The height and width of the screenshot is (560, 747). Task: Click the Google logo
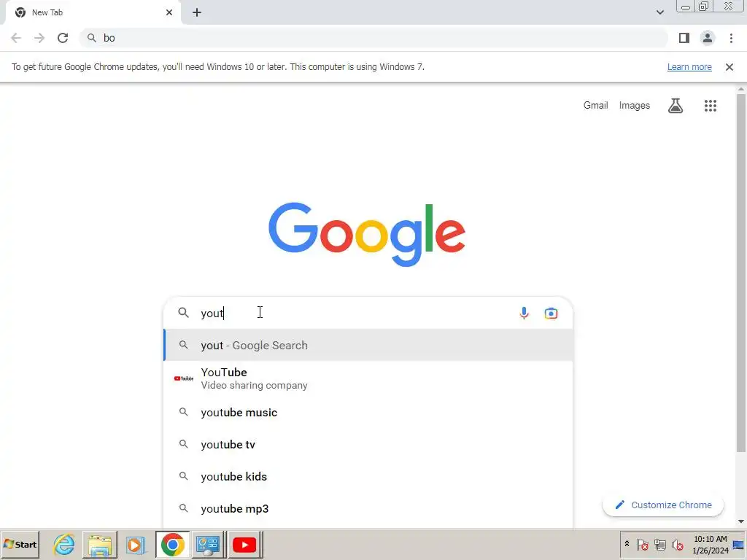point(367,234)
